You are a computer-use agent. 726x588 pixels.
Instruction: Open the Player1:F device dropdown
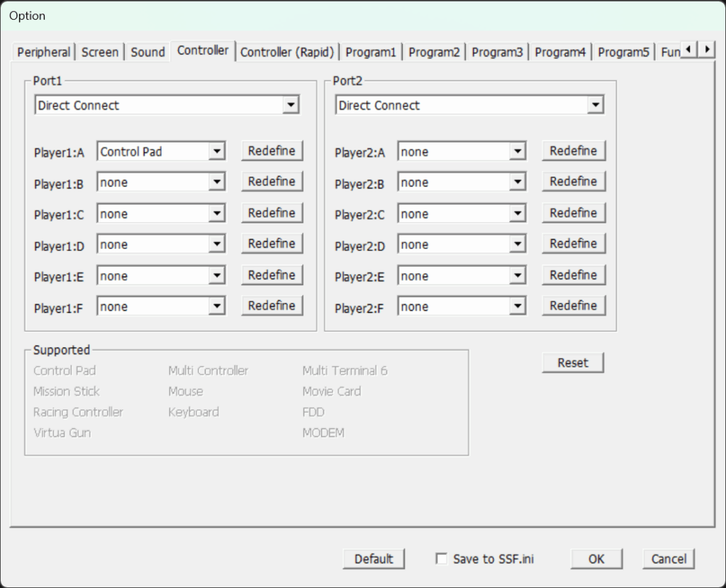(x=216, y=306)
